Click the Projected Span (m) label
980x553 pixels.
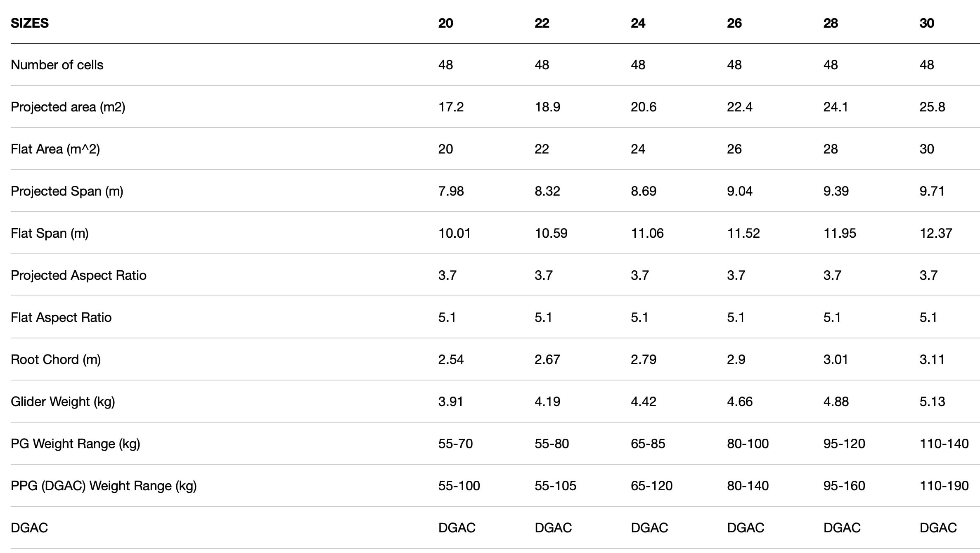(67, 191)
